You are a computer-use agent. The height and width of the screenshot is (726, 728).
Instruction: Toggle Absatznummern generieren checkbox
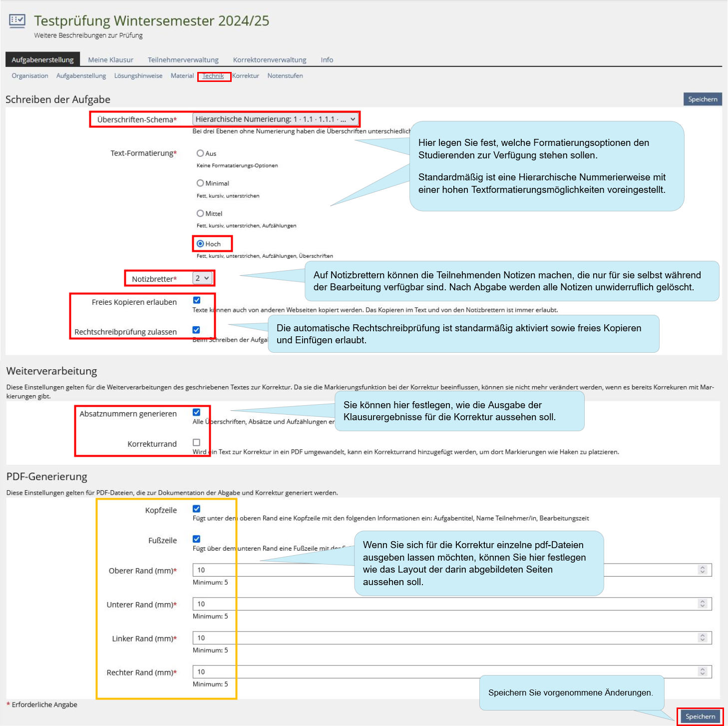pyautogui.click(x=197, y=412)
